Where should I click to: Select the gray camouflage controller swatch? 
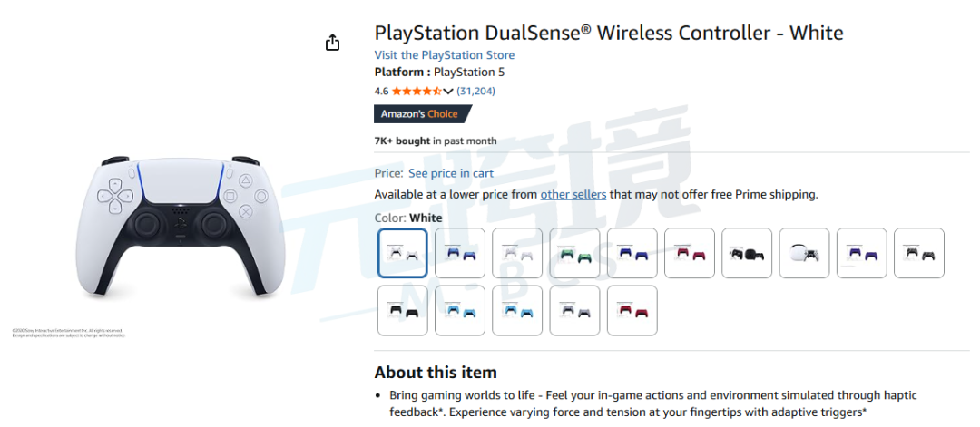click(x=919, y=253)
